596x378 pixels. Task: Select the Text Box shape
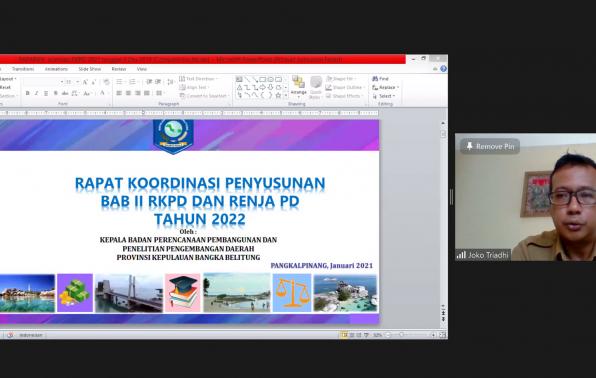coord(239,79)
